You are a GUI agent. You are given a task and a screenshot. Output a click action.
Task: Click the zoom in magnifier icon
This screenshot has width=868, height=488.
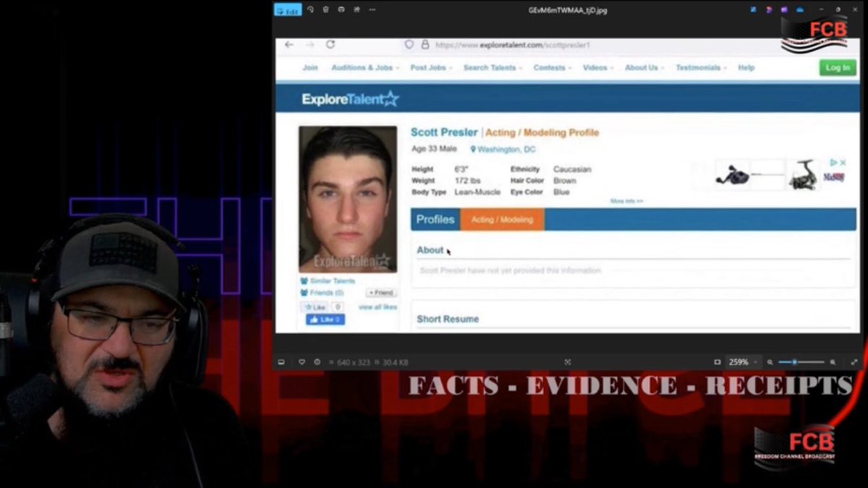(x=833, y=361)
